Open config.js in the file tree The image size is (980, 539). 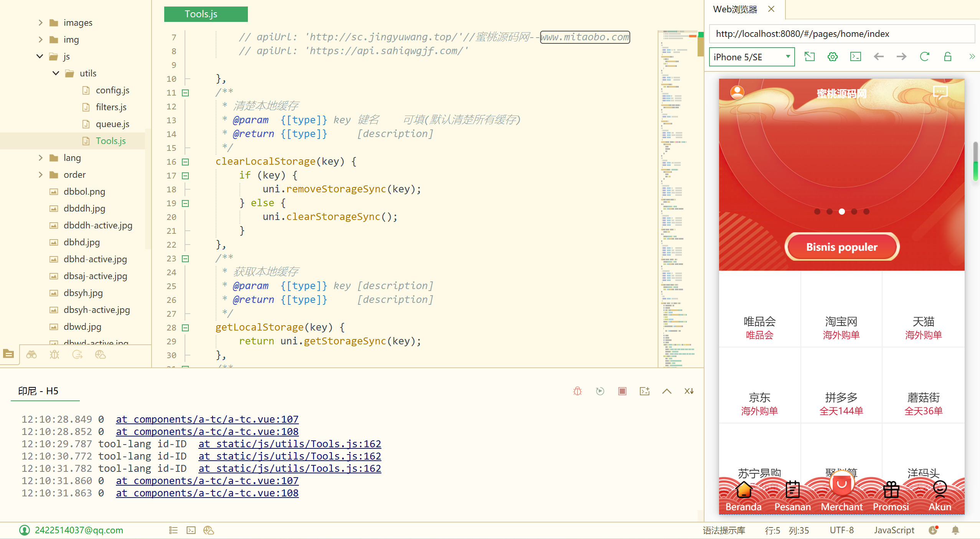point(112,90)
